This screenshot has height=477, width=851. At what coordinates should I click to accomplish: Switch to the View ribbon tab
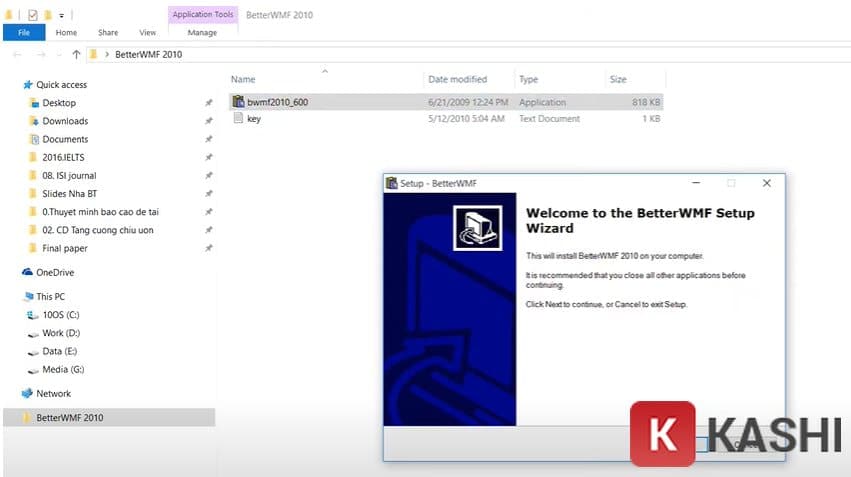[147, 33]
